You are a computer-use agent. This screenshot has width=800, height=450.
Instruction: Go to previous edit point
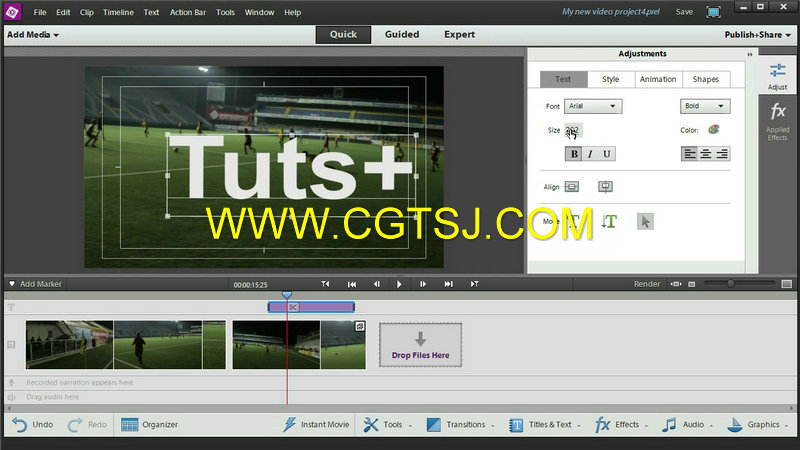pos(352,284)
